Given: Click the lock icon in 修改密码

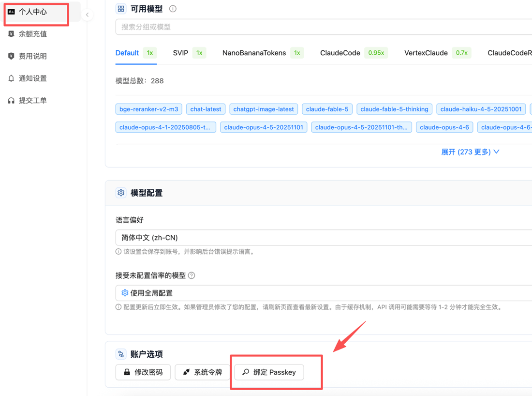Looking at the screenshot, I should [127, 372].
